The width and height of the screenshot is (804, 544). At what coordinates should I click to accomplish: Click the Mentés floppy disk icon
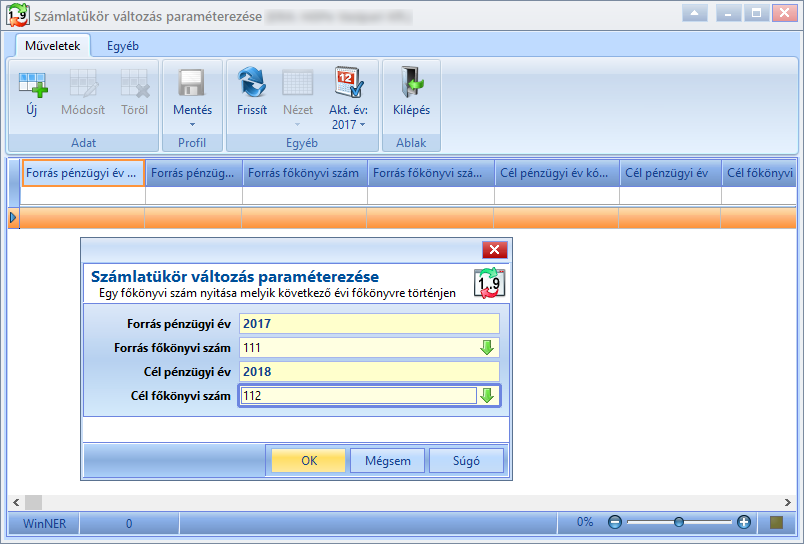[192, 83]
